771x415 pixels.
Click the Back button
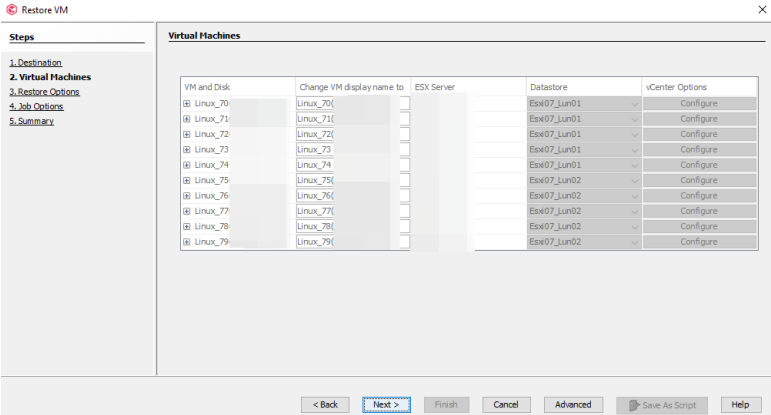pos(326,404)
